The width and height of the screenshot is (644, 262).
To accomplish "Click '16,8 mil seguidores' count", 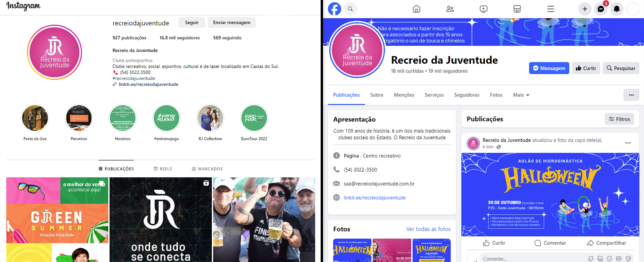I will (179, 38).
